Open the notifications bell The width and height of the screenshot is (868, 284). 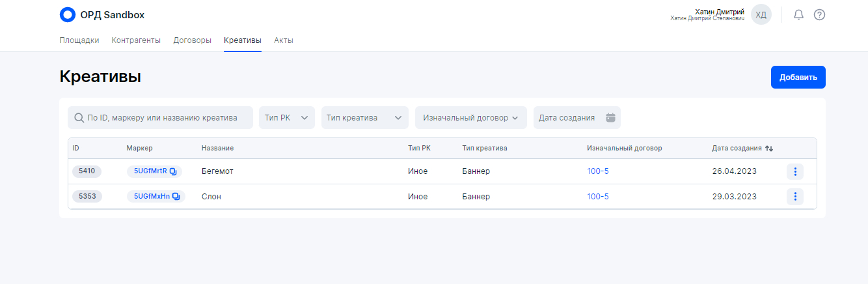tap(799, 14)
